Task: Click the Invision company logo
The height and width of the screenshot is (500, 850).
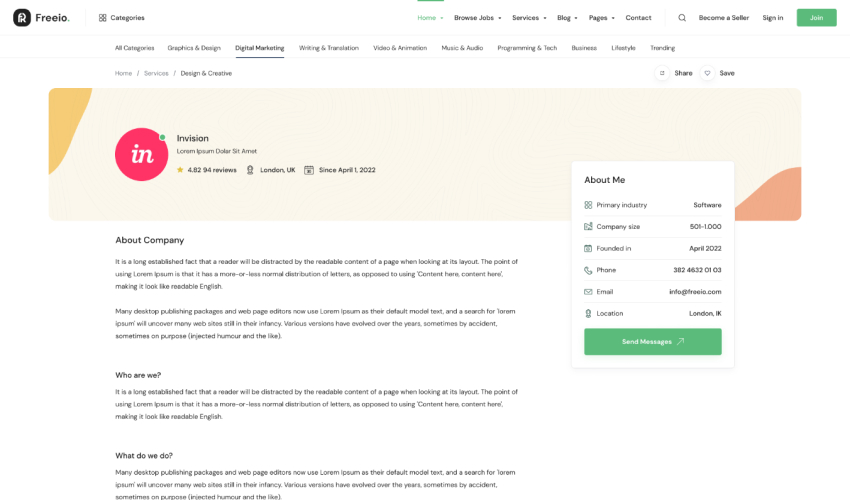Action: 141,154
